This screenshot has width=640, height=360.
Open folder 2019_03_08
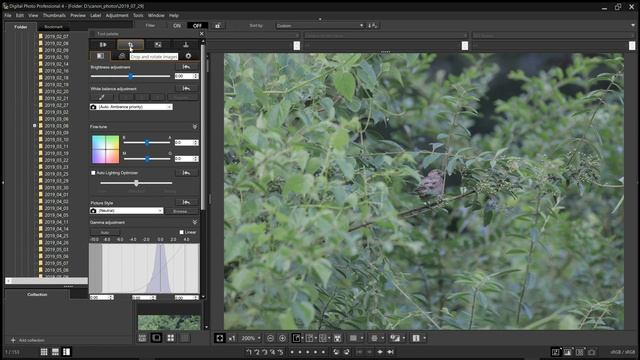(56, 126)
